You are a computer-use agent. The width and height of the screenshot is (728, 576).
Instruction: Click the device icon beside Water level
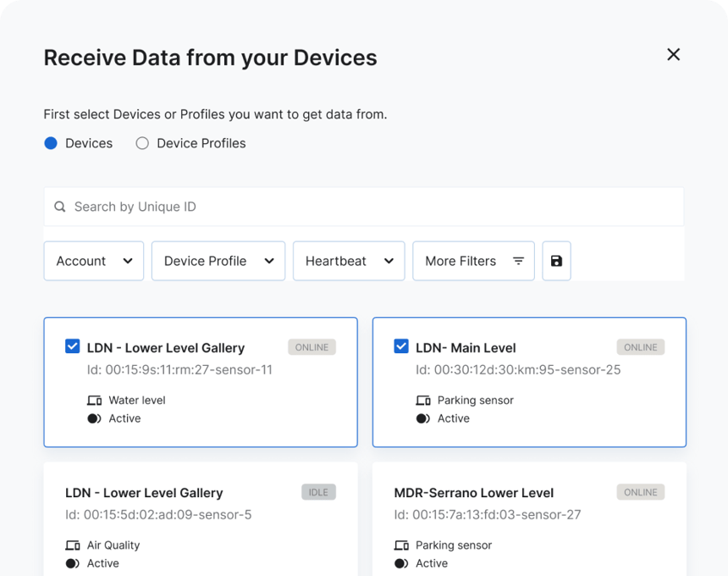[94, 401]
